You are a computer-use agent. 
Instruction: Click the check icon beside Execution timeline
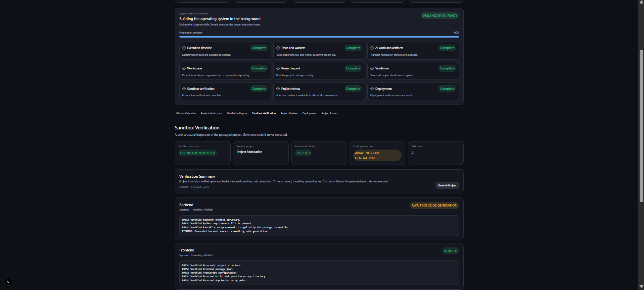click(x=184, y=48)
